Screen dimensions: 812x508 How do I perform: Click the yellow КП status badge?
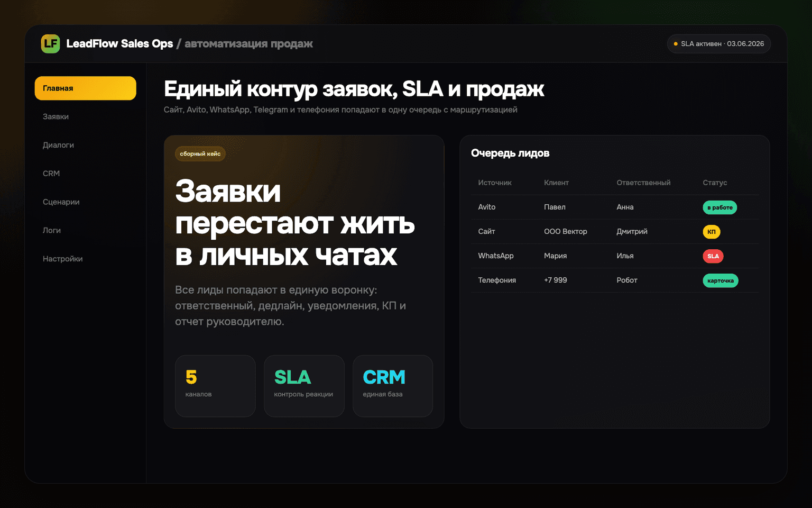(712, 232)
